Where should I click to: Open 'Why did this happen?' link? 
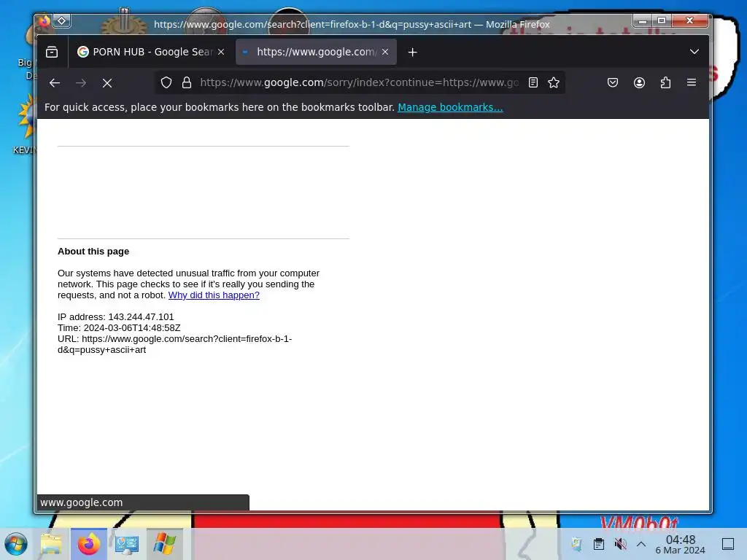214,295
